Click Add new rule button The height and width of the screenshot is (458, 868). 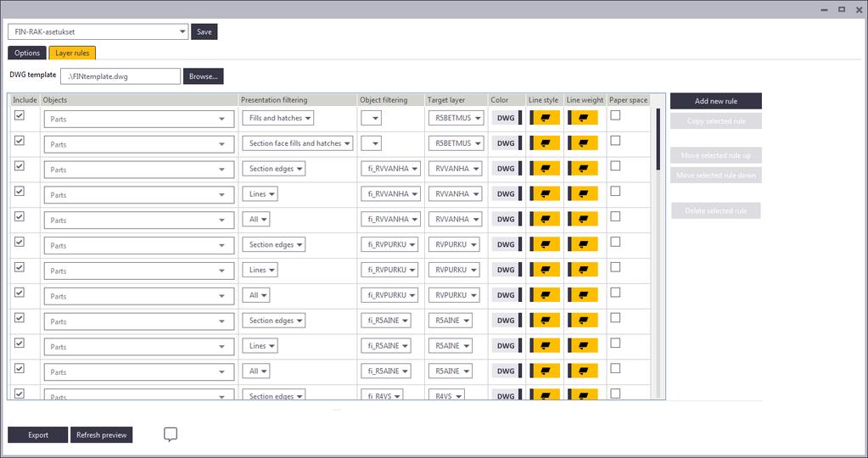(x=716, y=101)
